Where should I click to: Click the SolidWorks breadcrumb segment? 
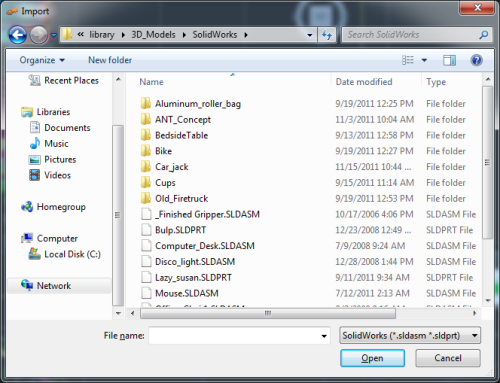point(215,35)
